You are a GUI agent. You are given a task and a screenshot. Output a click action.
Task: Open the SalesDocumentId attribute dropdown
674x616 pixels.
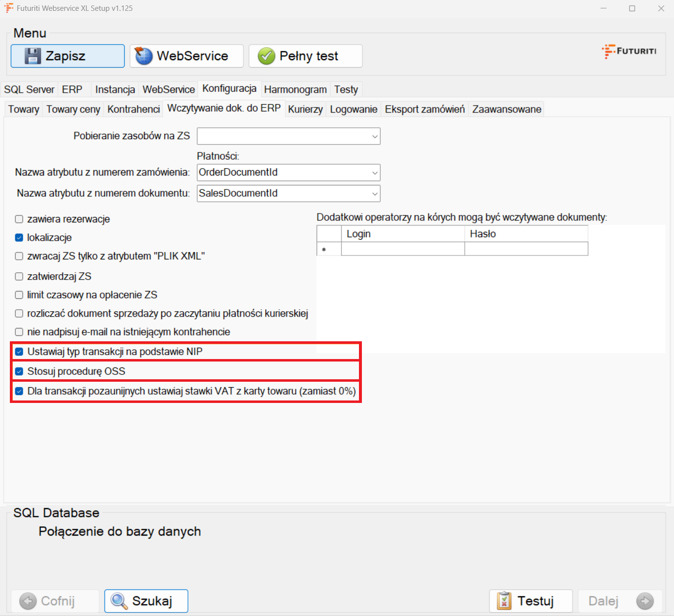point(375,194)
